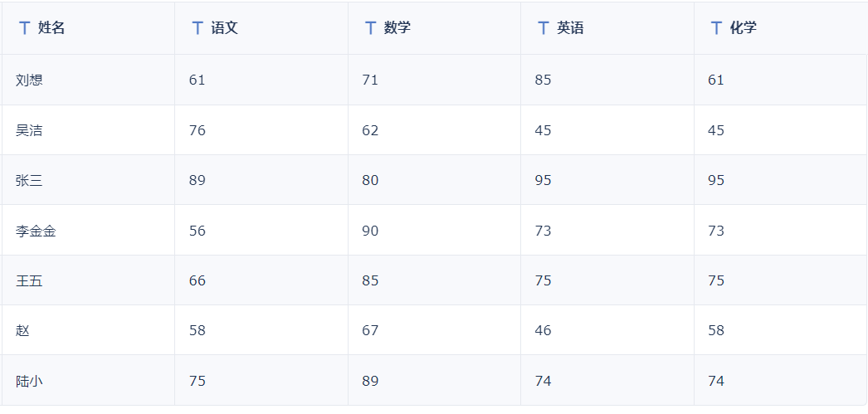Click the text-type icon beside 姓名
The height and width of the screenshot is (414, 868).
[24, 28]
